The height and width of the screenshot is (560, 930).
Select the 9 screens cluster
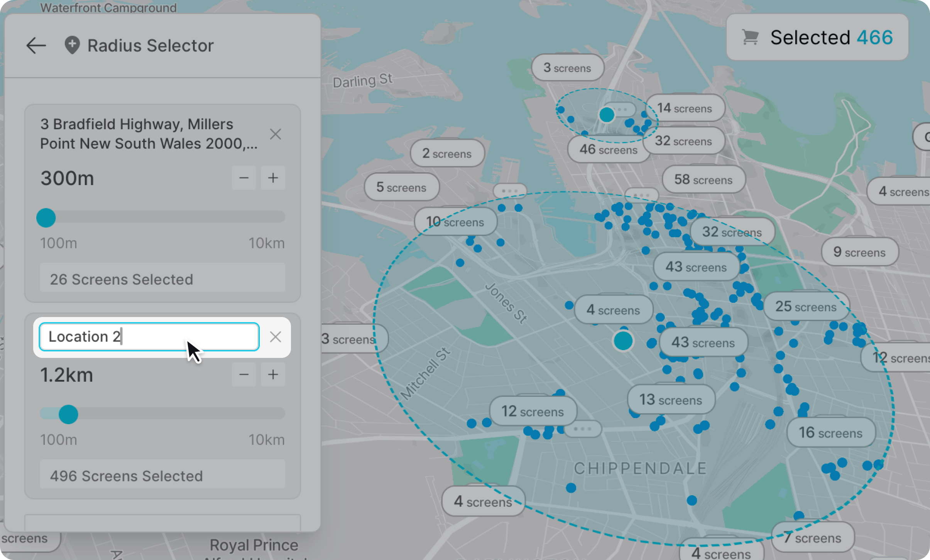pyautogui.click(x=859, y=252)
